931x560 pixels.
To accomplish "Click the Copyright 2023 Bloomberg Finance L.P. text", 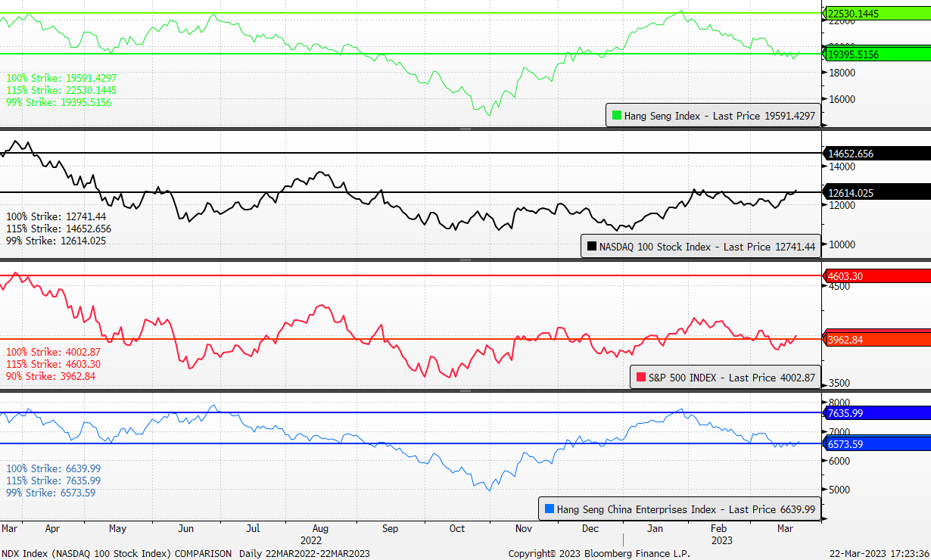I will tap(599, 554).
